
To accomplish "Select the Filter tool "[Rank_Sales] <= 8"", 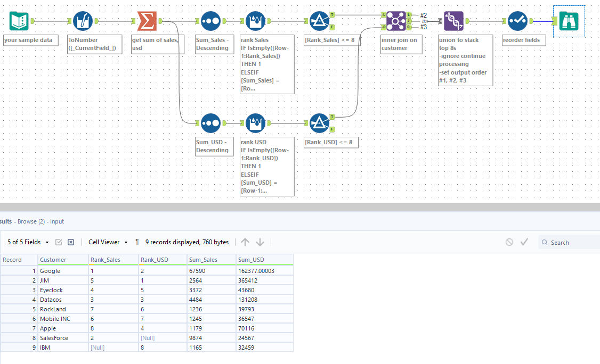I will point(320,21).
